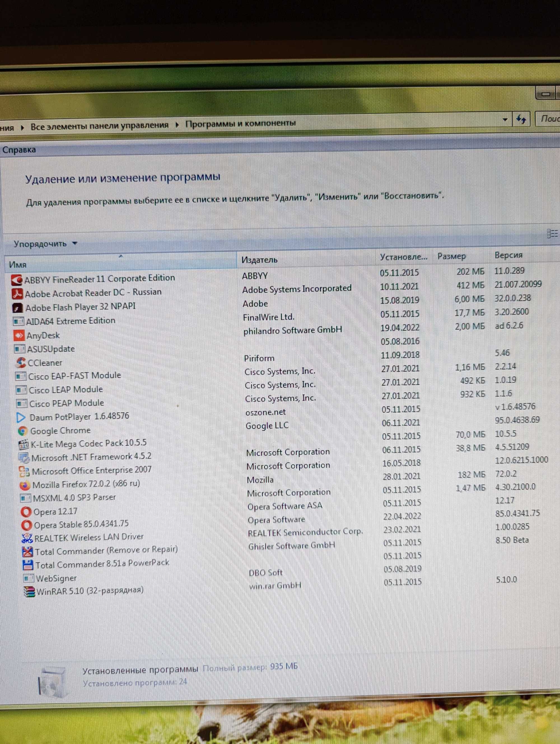Click the WebSigner icon
The image size is (560, 744).
[x=29, y=578]
